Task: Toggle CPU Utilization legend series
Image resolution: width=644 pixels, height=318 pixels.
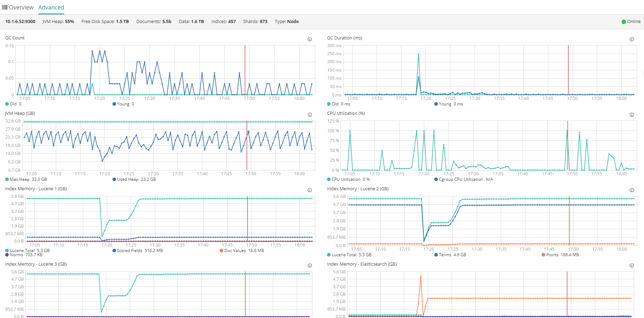Action: click(348, 179)
